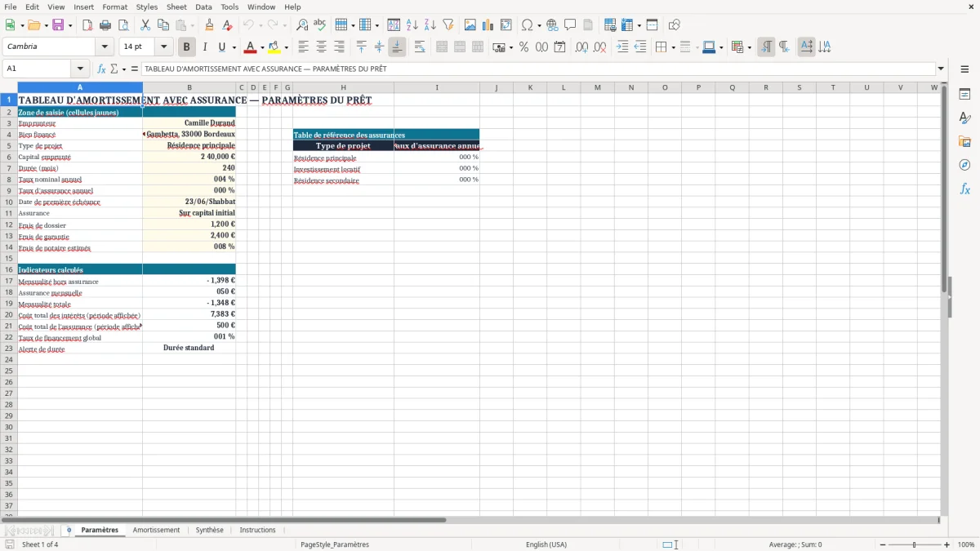The width and height of the screenshot is (980, 551).
Task: Click the Zoom In plus button
Action: coord(947,544)
